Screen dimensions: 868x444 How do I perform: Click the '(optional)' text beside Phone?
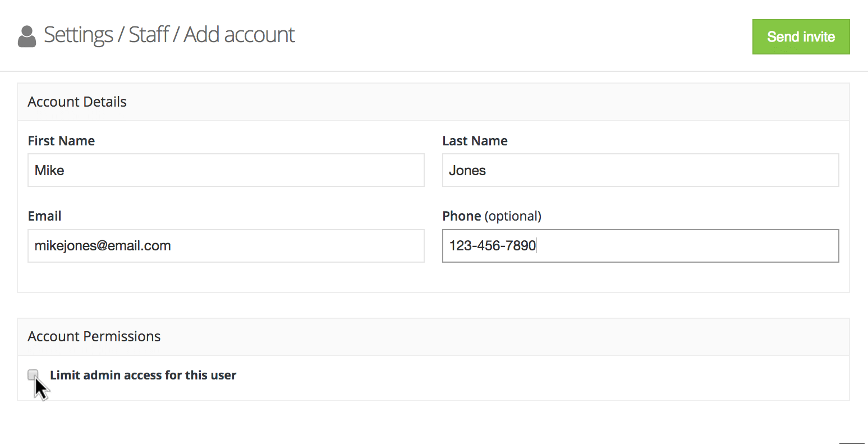tap(513, 216)
